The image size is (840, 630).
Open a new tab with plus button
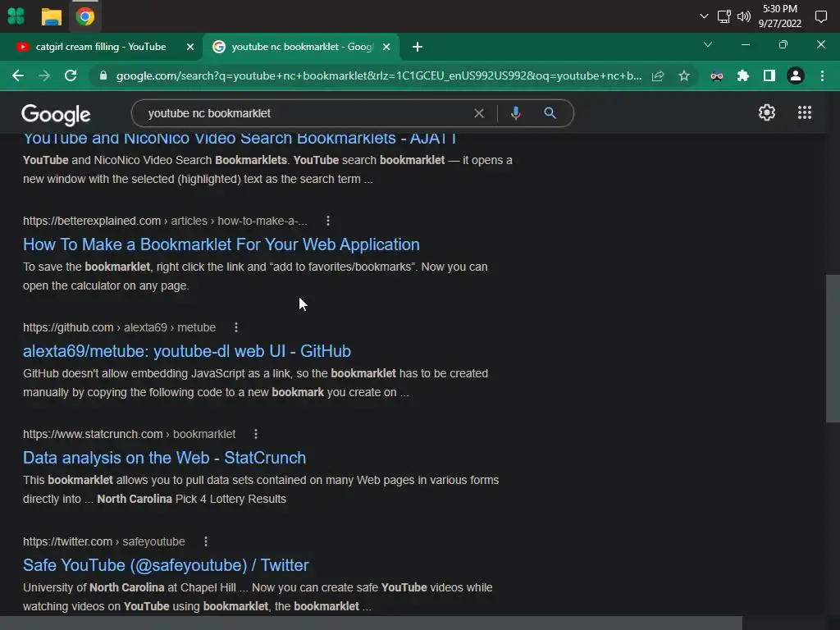(x=418, y=47)
